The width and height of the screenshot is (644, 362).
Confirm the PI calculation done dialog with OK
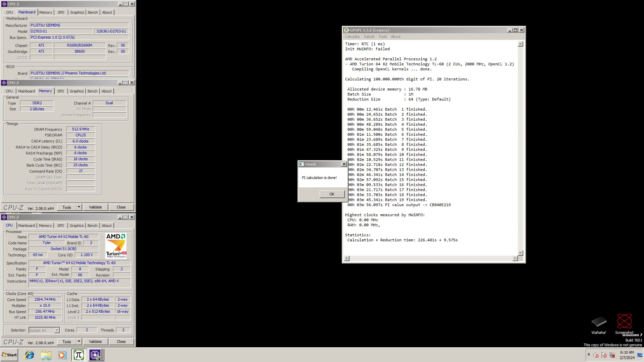[332, 194]
